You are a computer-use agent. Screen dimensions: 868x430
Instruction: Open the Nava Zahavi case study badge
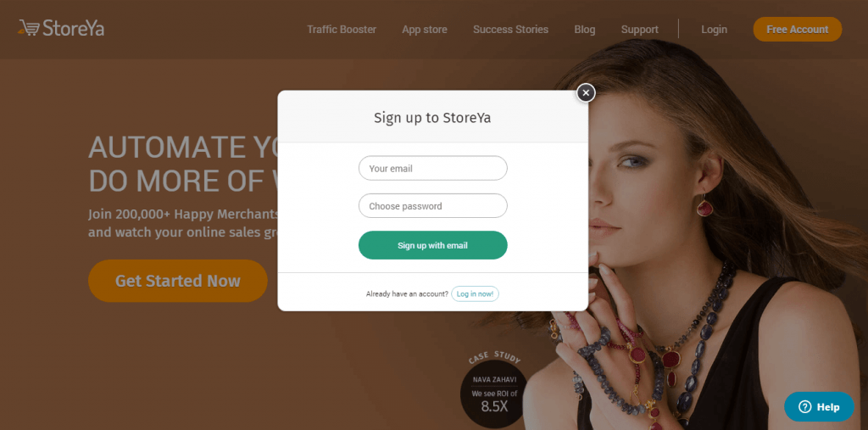(494, 391)
